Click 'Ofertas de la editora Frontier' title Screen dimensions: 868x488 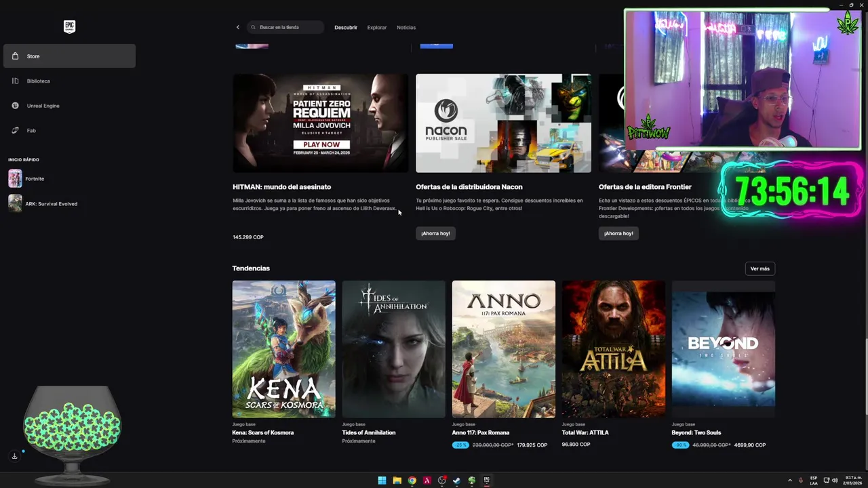(645, 187)
